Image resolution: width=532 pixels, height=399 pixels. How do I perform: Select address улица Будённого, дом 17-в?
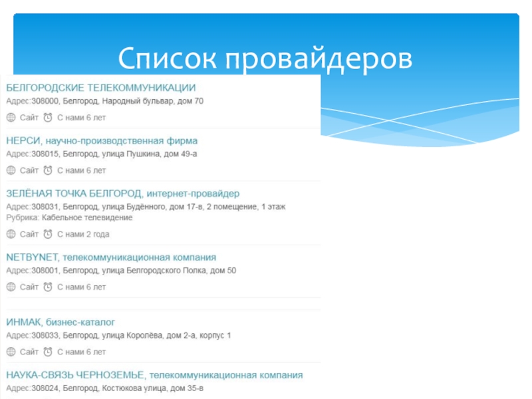(152, 207)
